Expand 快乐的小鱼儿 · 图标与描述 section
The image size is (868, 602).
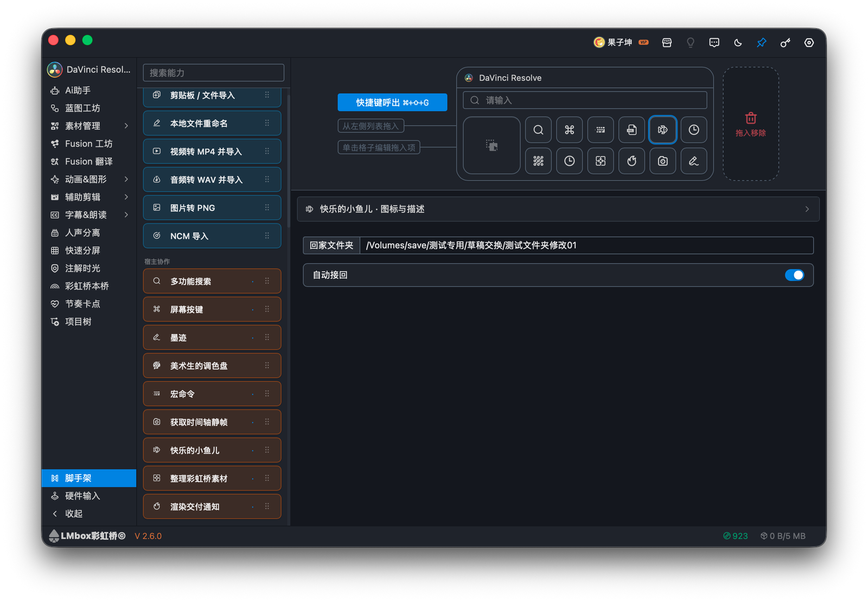point(558,209)
